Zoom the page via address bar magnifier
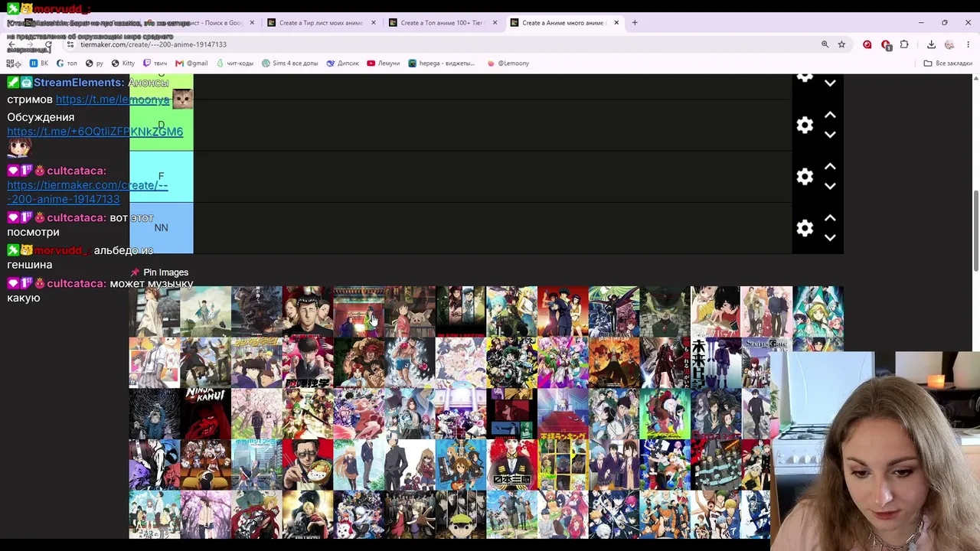 coord(825,44)
